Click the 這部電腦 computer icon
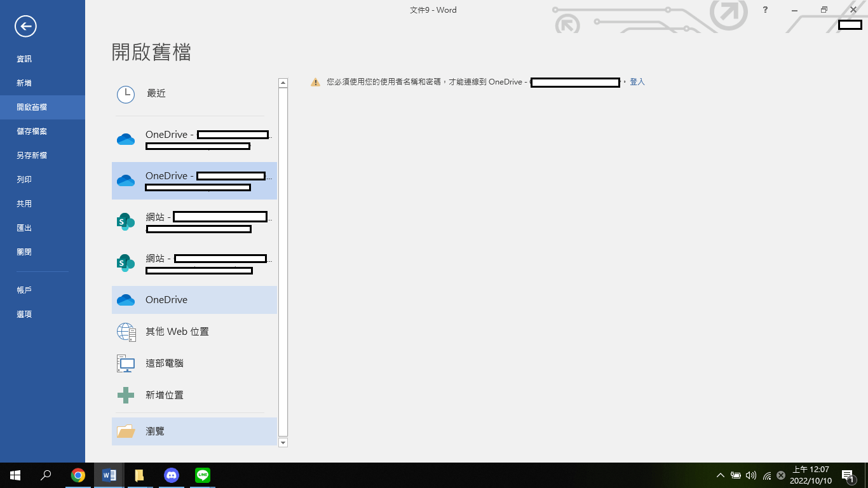This screenshot has width=868, height=488. [126, 363]
